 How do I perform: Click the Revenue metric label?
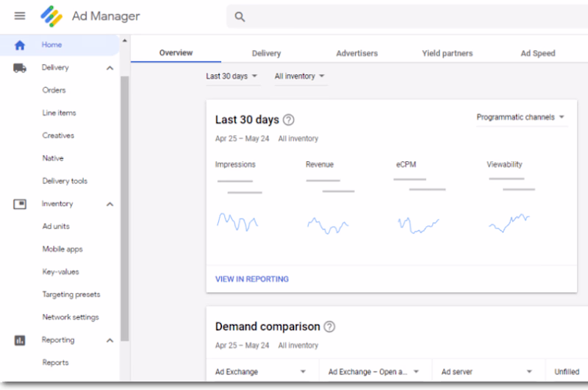click(320, 164)
